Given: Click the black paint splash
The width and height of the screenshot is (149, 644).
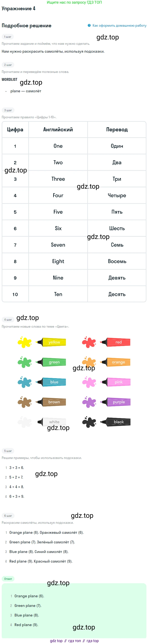Looking at the screenshot, I should tap(89, 422).
